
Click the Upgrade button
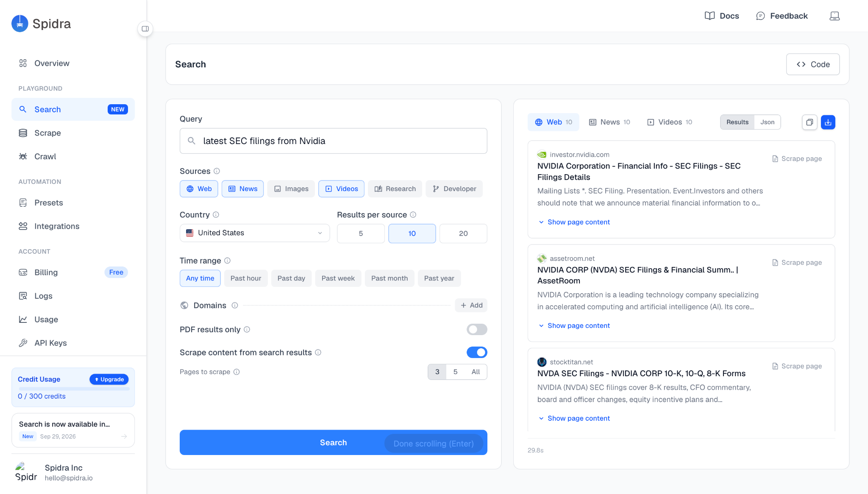coord(109,379)
